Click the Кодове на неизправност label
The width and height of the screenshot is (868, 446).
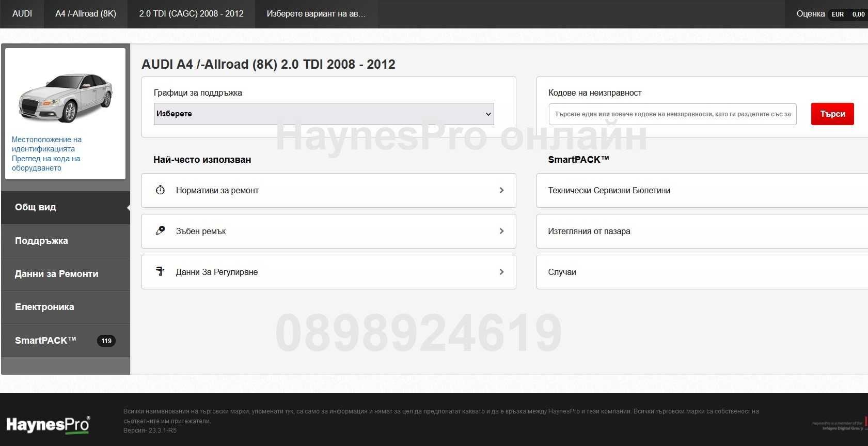point(595,93)
